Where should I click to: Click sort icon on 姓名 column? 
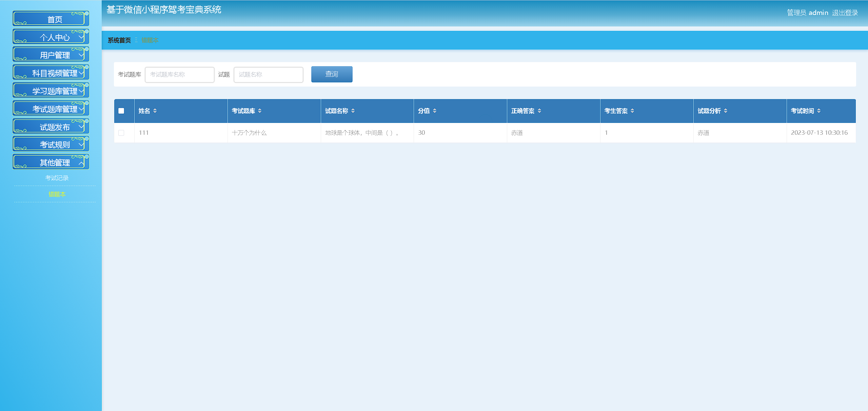click(x=155, y=111)
